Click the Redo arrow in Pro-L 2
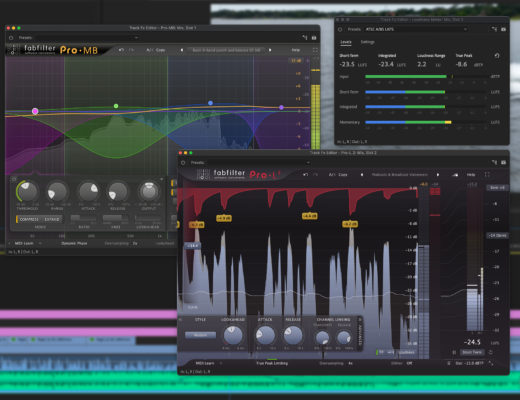Viewport: 520px width, 400px height. tap(315, 174)
